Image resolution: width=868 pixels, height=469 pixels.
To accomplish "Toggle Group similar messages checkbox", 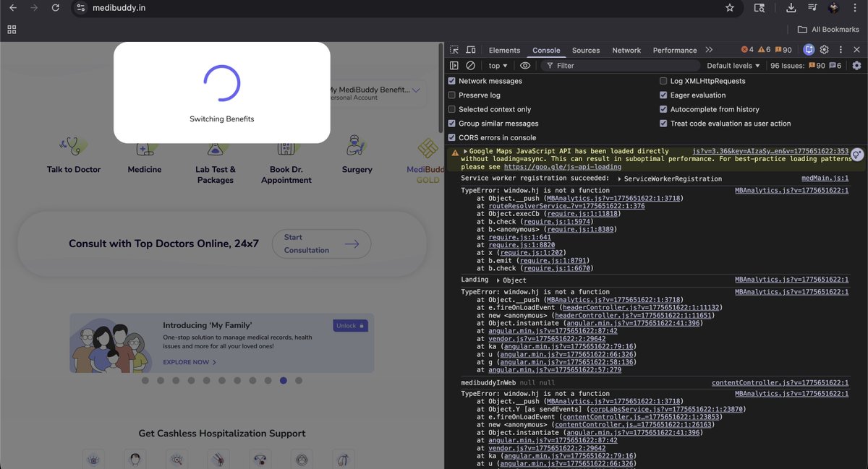I will [452, 124].
